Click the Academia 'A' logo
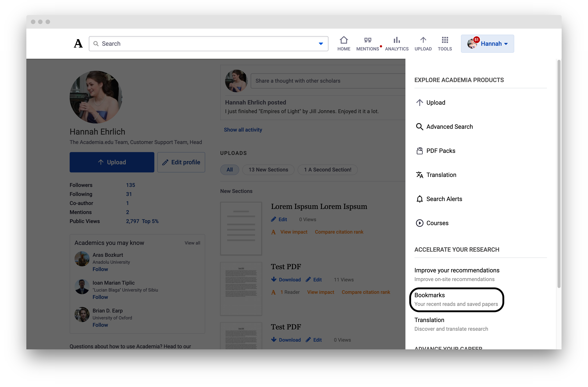588x387 pixels. [x=78, y=43]
